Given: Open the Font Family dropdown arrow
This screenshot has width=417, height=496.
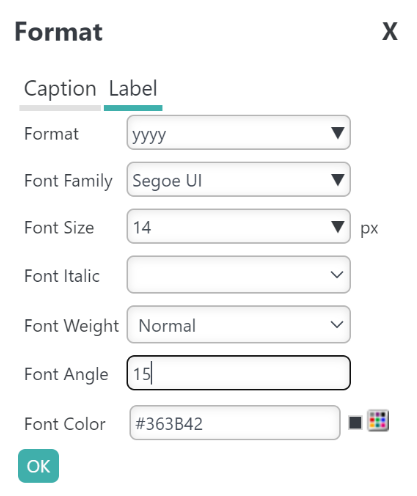Looking at the screenshot, I should pyautogui.click(x=337, y=180).
